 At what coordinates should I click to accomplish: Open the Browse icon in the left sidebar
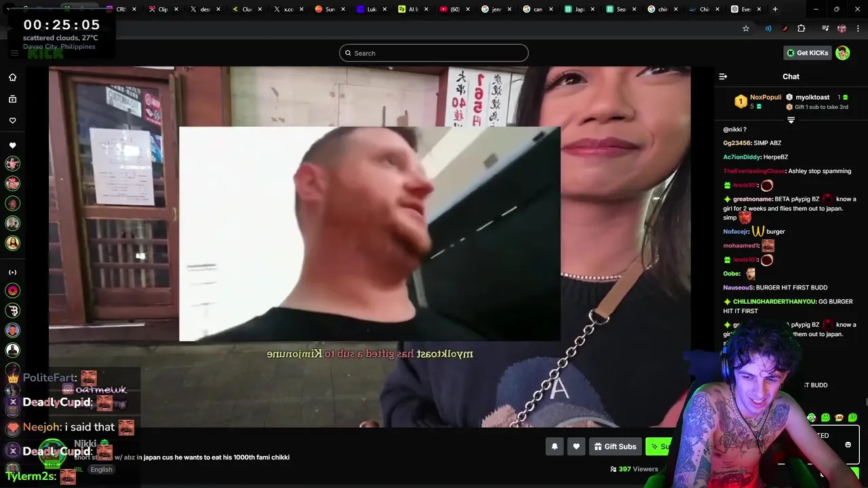coord(12,99)
